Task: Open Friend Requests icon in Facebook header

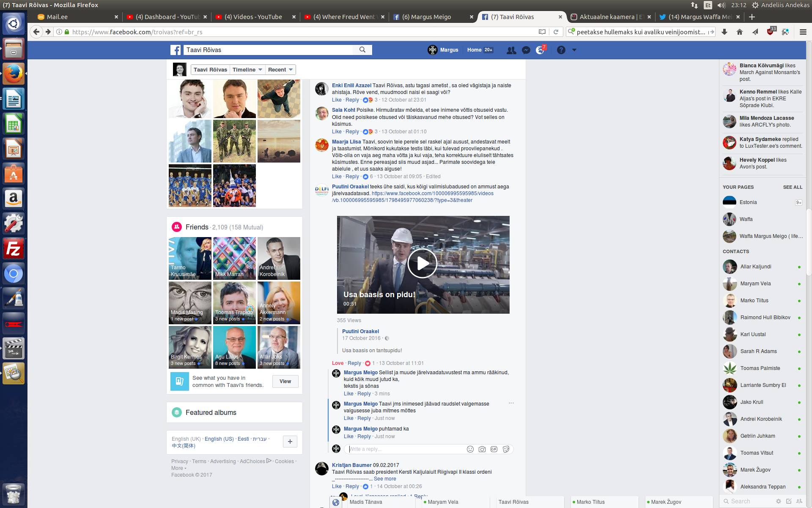Action: pyautogui.click(x=511, y=50)
